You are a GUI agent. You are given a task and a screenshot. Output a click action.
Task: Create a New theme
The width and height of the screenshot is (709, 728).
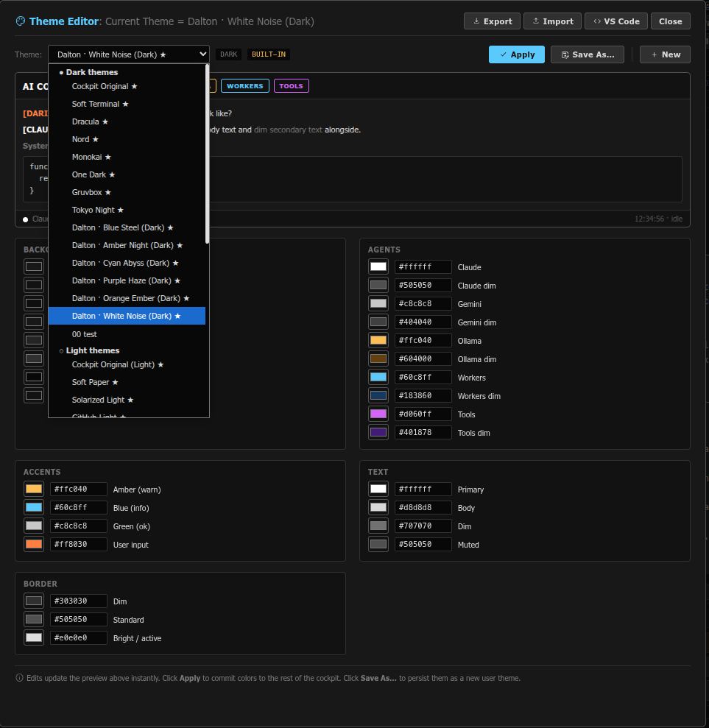[x=665, y=54]
